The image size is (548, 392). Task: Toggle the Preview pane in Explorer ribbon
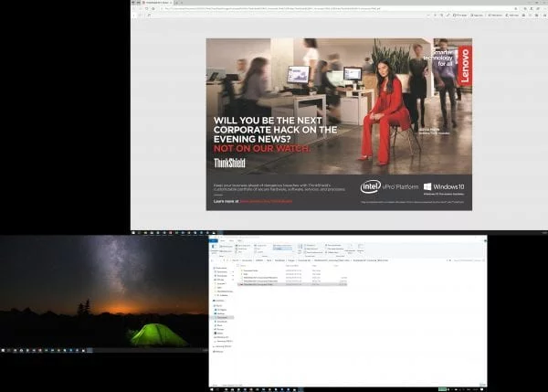coord(227,247)
